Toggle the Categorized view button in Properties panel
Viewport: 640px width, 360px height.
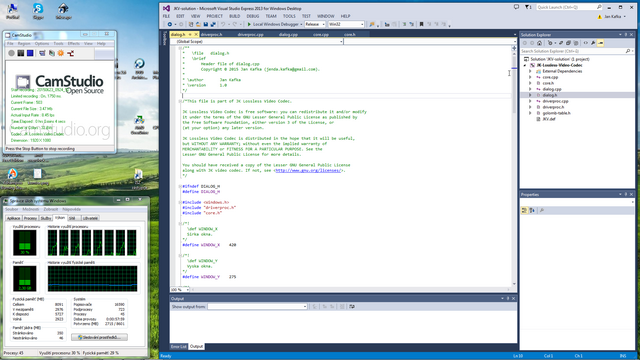click(524, 211)
